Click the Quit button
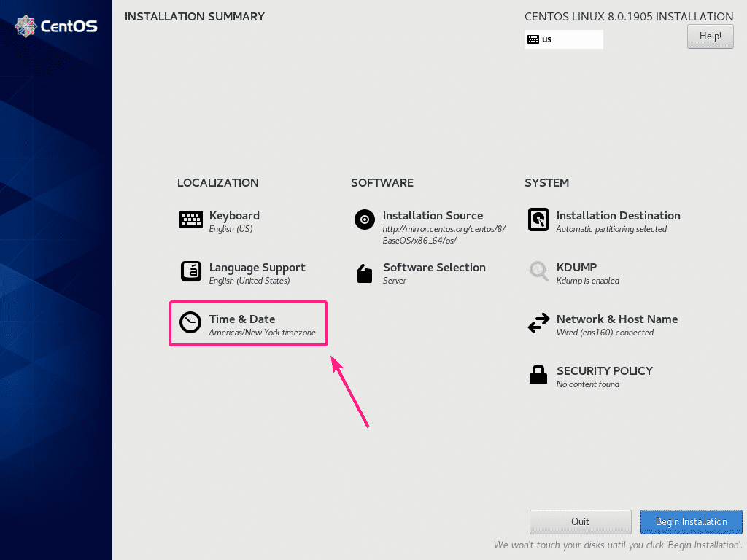Screen dimensions: 747x560 580,522
